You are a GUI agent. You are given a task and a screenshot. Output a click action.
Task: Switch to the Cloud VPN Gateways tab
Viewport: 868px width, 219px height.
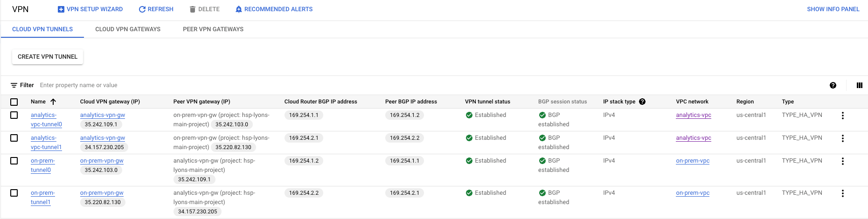(128, 29)
